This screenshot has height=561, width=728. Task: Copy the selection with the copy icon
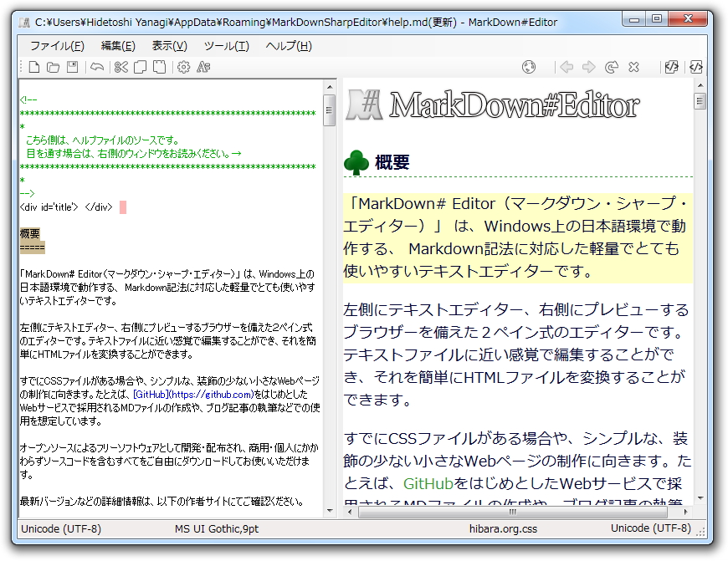tap(140, 67)
